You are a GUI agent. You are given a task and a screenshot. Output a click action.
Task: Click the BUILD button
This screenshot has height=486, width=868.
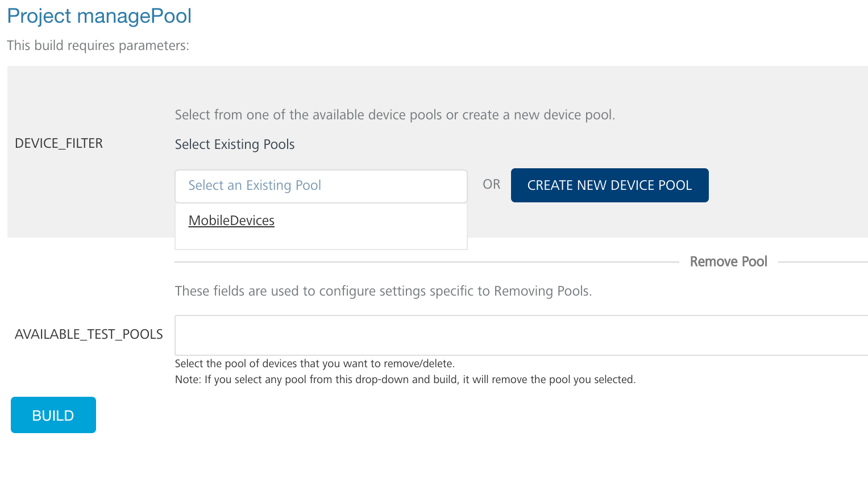53,415
